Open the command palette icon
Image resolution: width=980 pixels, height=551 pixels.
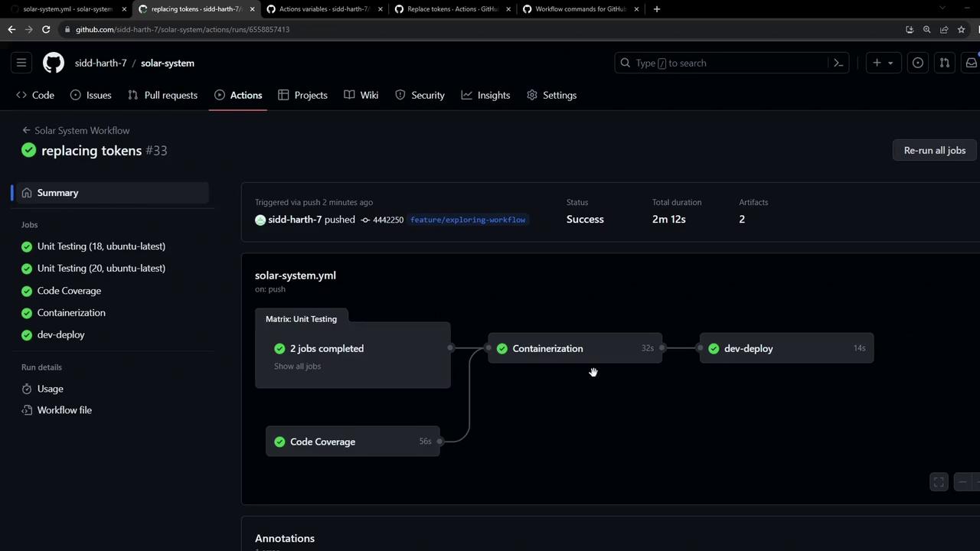[838, 63]
